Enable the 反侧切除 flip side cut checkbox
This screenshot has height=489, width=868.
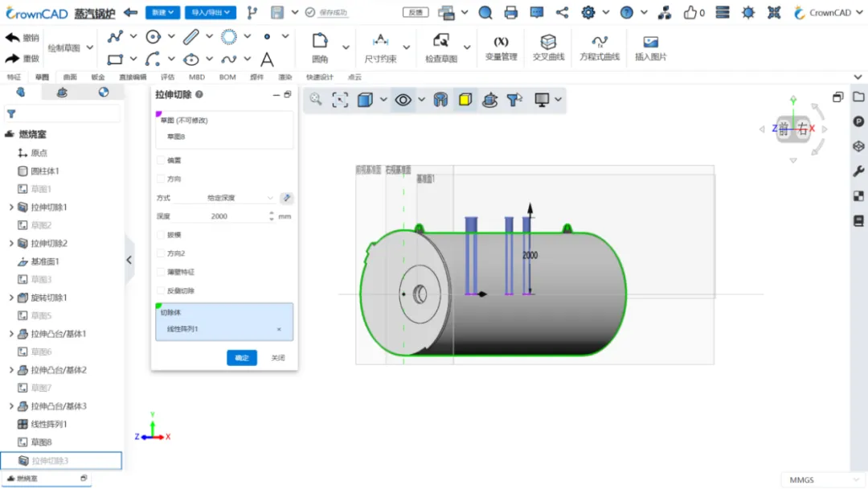pos(161,290)
